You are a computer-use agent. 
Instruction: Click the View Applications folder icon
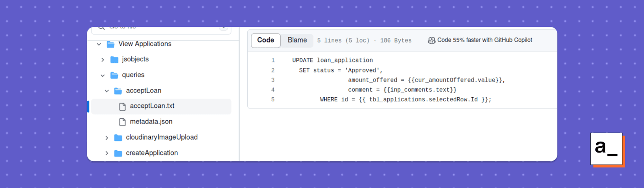[110, 44]
